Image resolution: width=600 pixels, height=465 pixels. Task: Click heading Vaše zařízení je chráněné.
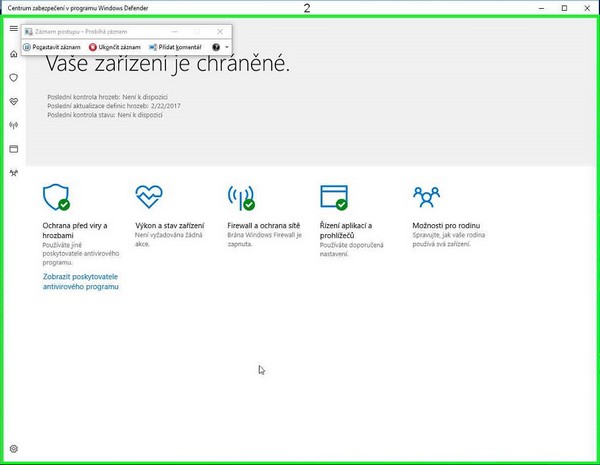pyautogui.click(x=168, y=63)
